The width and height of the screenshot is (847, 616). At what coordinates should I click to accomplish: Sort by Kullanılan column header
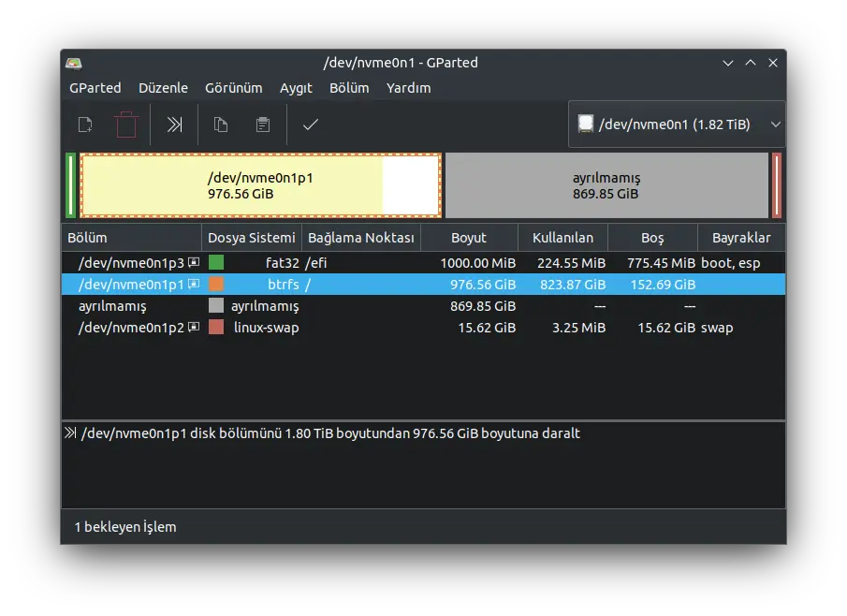[x=562, y=238]
